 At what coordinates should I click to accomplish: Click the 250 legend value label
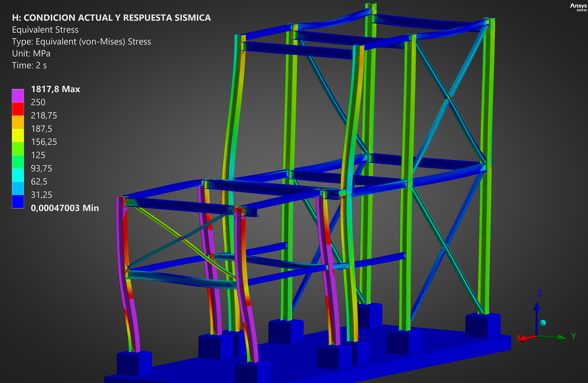tap(38, 102)
